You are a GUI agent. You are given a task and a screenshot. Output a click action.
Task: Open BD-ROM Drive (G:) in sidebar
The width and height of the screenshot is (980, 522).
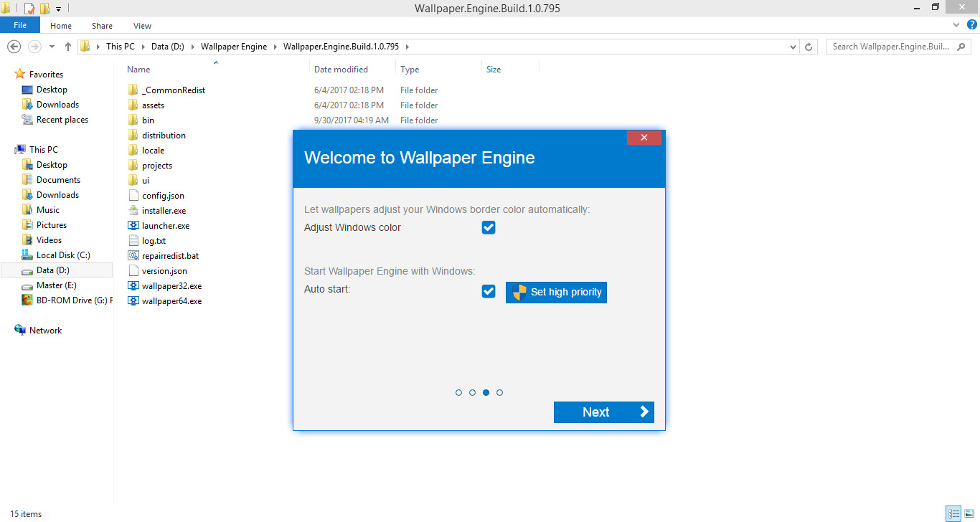[66, 300]
